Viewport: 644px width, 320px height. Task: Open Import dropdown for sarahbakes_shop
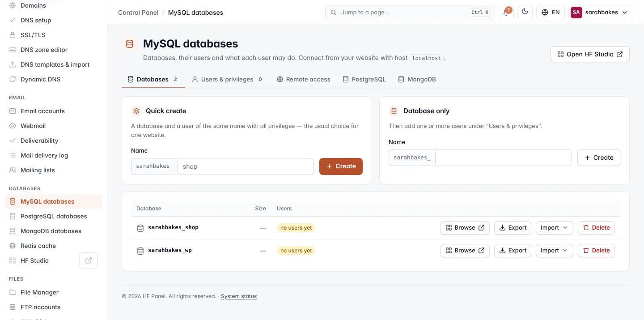[554, 228]
